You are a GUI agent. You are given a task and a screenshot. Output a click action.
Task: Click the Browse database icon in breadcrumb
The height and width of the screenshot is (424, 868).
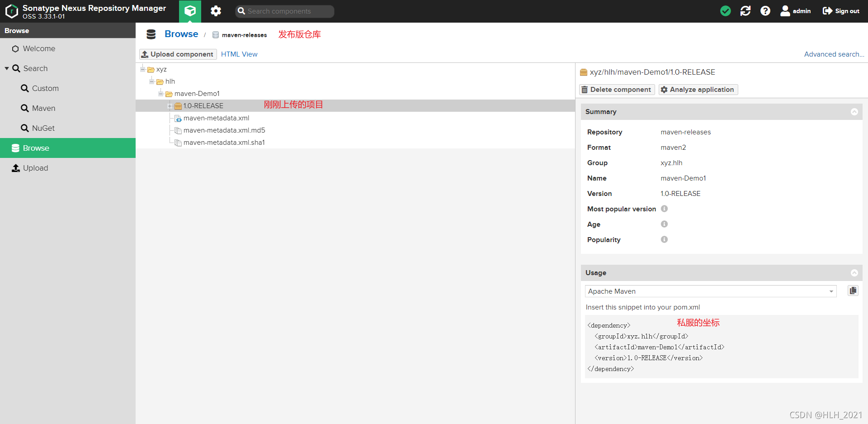tap(151, 34)
